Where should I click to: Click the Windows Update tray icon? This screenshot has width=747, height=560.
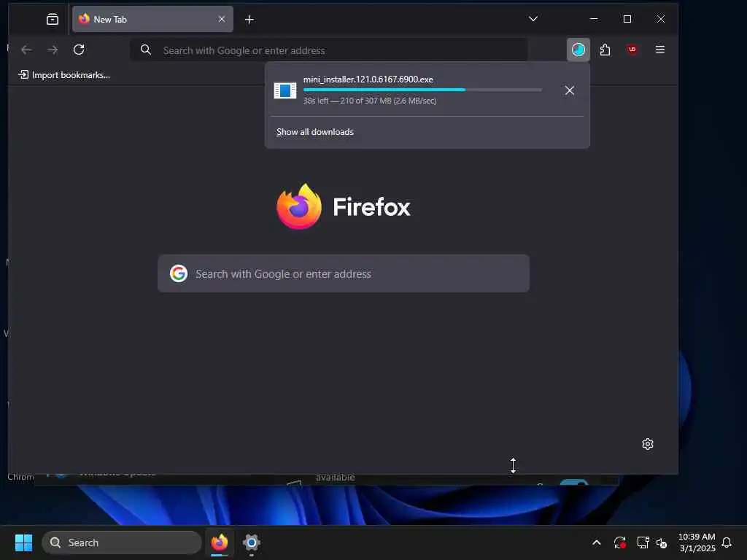[620, 542]
